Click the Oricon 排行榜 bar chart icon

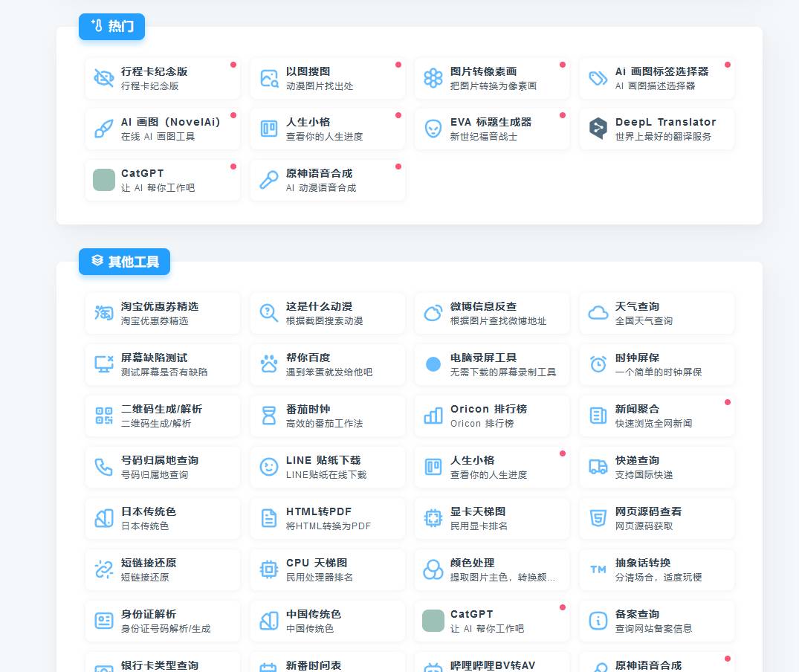[x=433, y=416]
